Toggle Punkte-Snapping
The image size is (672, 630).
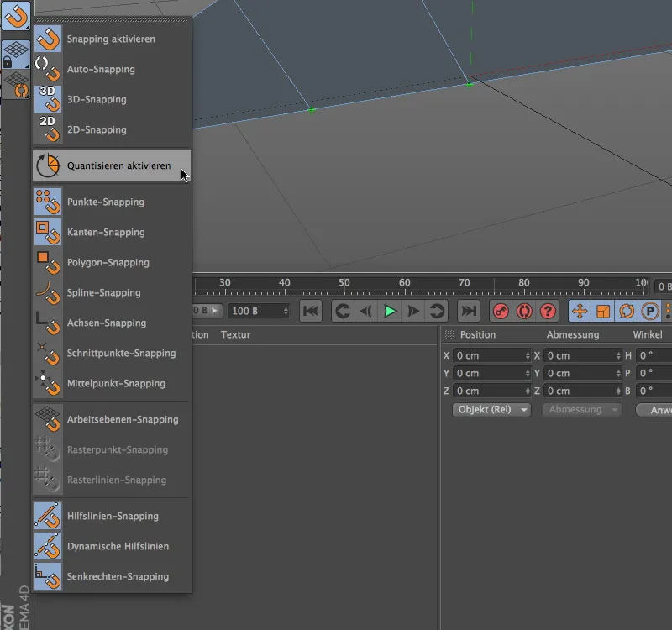tap(112, 202)
